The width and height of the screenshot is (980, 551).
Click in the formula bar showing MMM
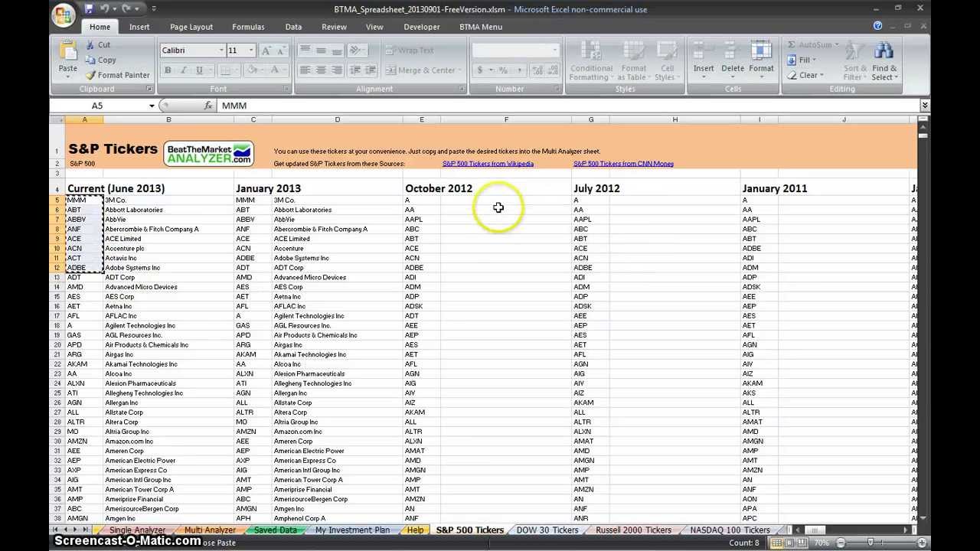tap(567, 106)
